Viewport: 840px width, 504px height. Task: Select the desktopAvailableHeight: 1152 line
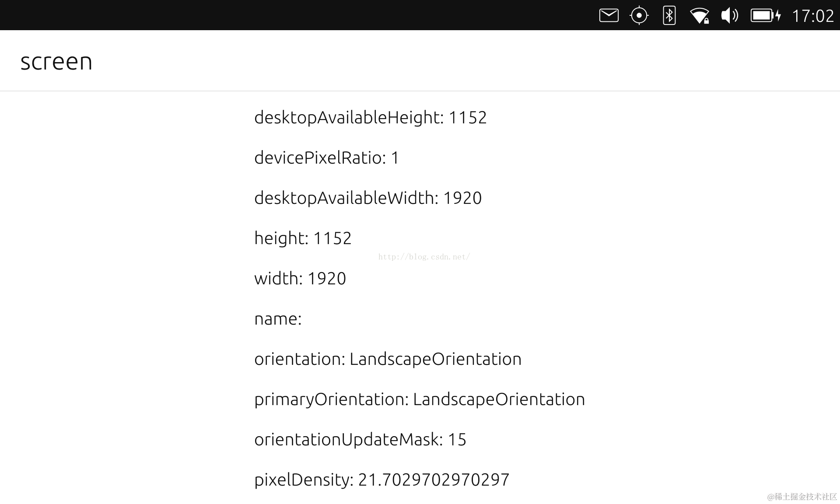(370, 117)
